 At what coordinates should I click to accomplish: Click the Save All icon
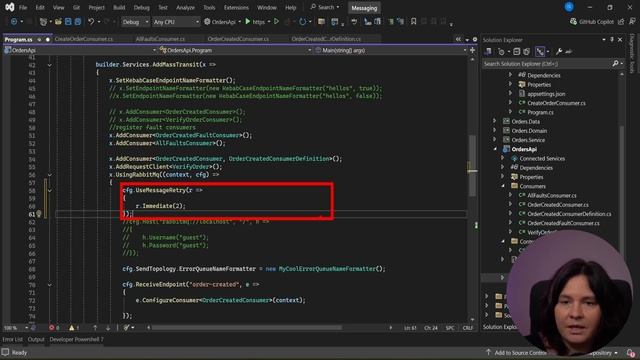78,22
